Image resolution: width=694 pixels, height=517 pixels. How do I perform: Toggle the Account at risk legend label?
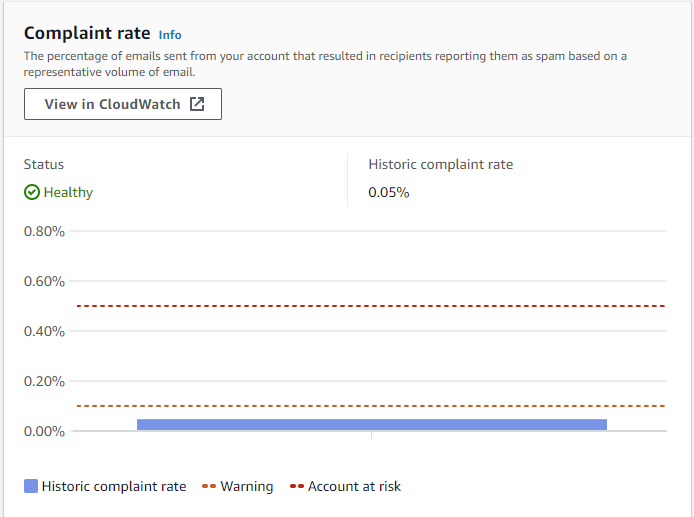[354, 486]
